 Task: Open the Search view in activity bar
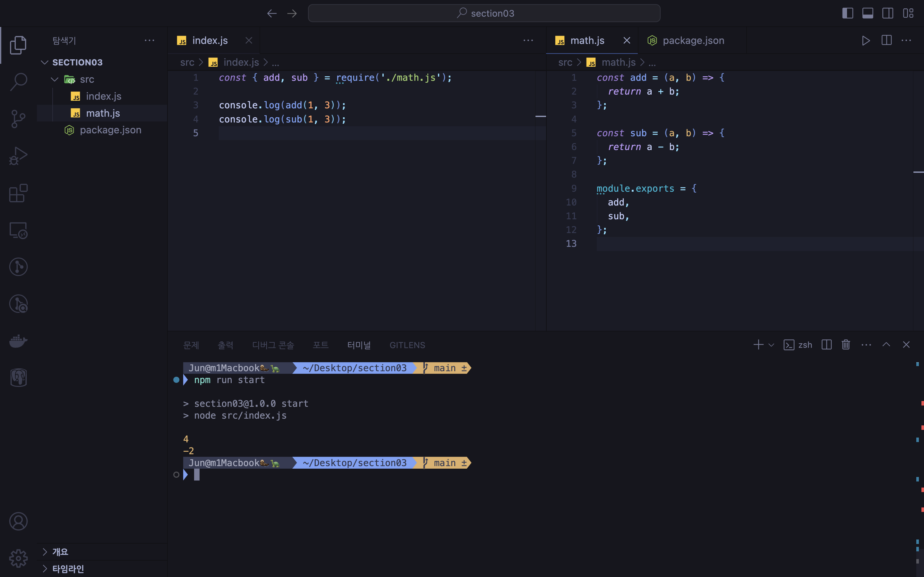point(18,82)
